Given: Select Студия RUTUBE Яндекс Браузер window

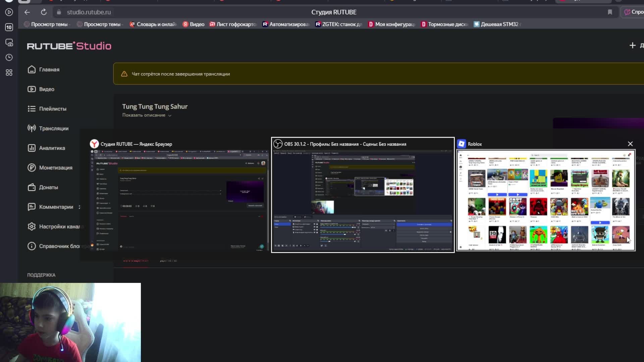Looking at the screenshot, I should click(x=179, y=200).
